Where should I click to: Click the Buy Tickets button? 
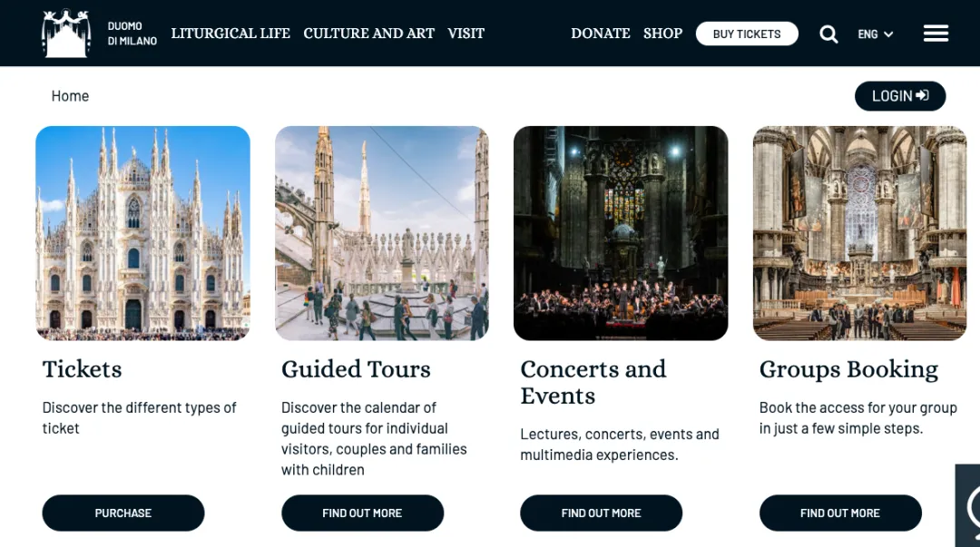coord(747,34)
